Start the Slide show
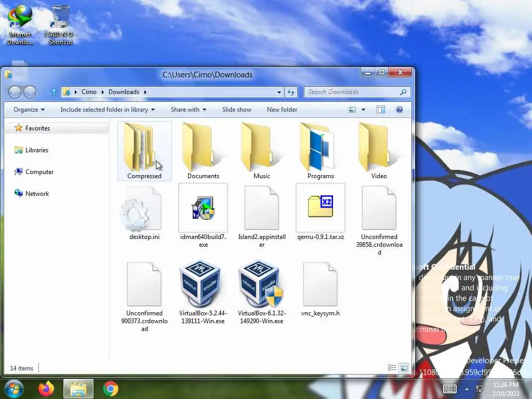 (237, 110)
